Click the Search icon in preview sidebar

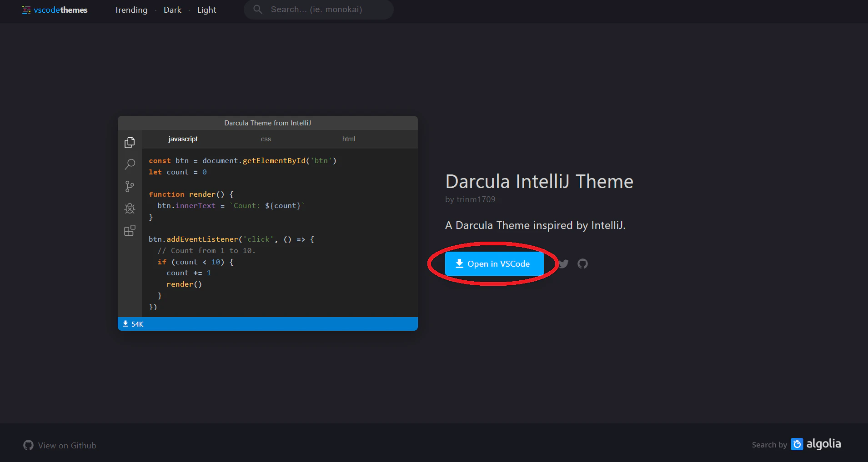point(130,164)
